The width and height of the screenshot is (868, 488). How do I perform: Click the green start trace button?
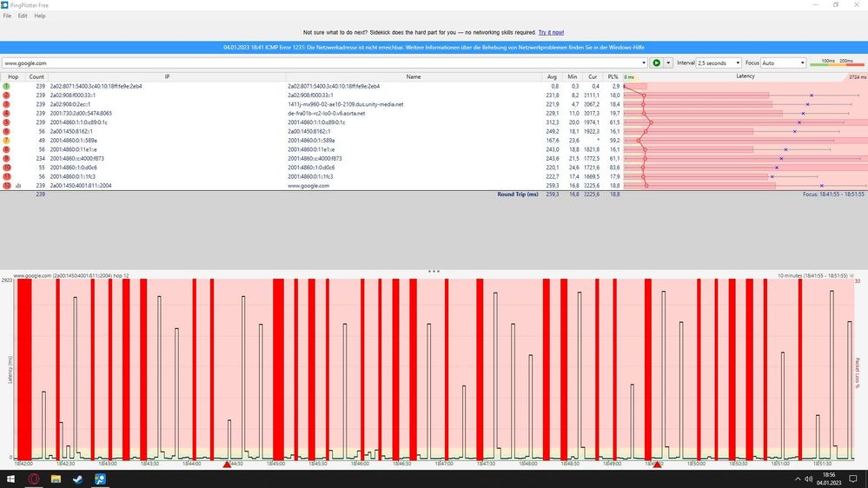(656, 63)
